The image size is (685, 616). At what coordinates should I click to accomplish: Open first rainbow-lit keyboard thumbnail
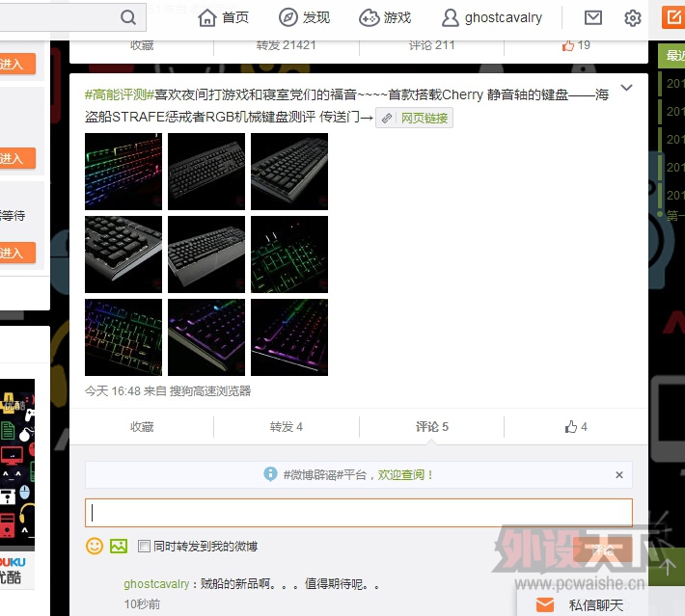click(x=123, y=172)
